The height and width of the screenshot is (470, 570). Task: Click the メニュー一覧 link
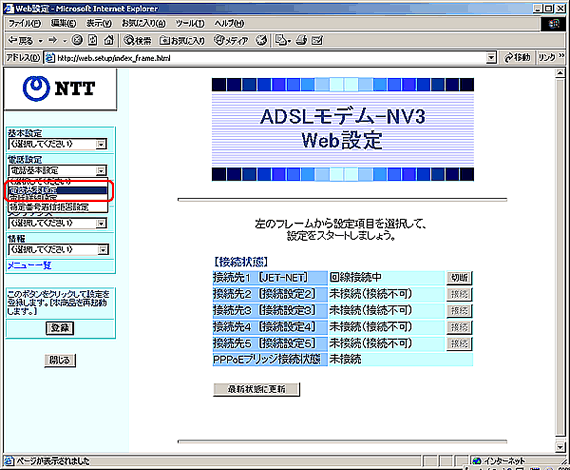[29, 265]
